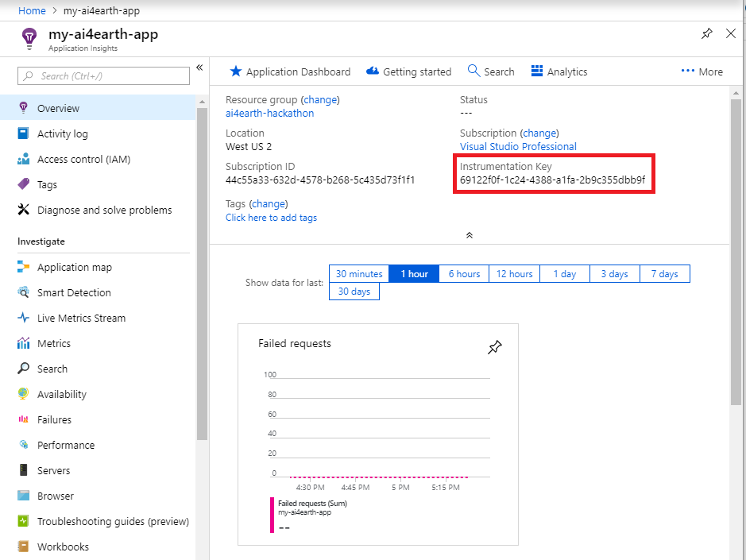Click the Overview lightbulb icon

[23, 107]
